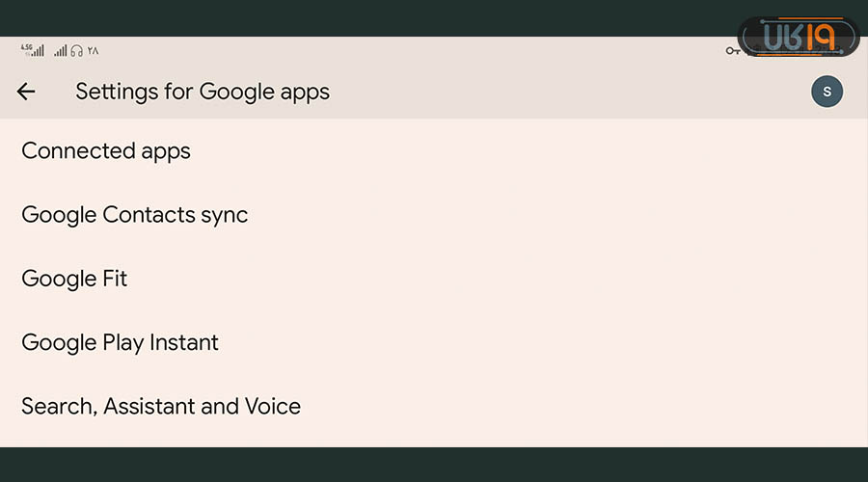
Task: Tap the 4.5G network signal icon
Action: coord(33,49)
